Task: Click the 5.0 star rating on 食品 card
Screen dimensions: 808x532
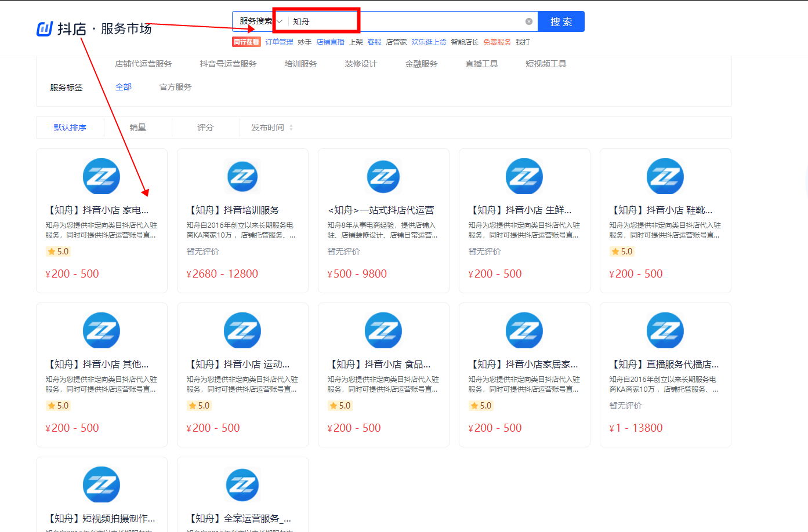Action: point(340,406)
